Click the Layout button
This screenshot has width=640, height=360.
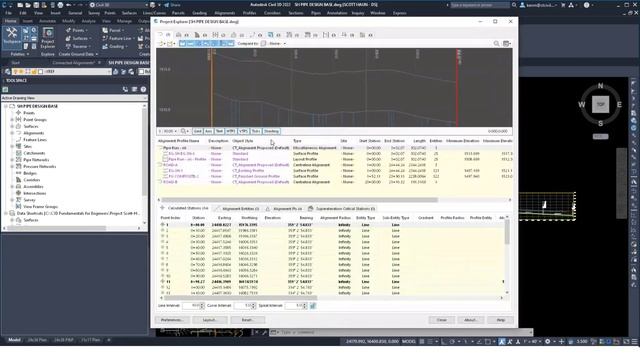pos(210,320)
